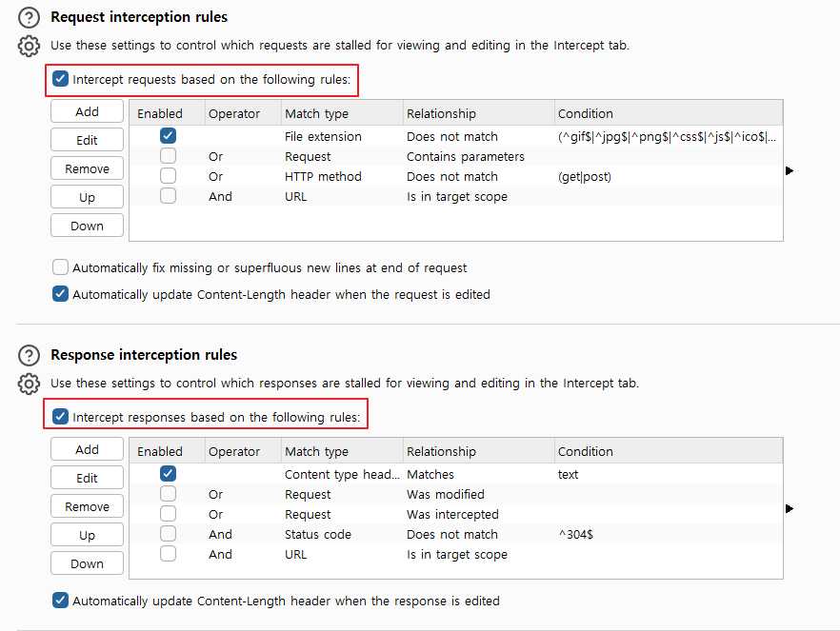Select the Content type header cell
The width and height of the screenshot is (840, 631).
tap(342, 474)
